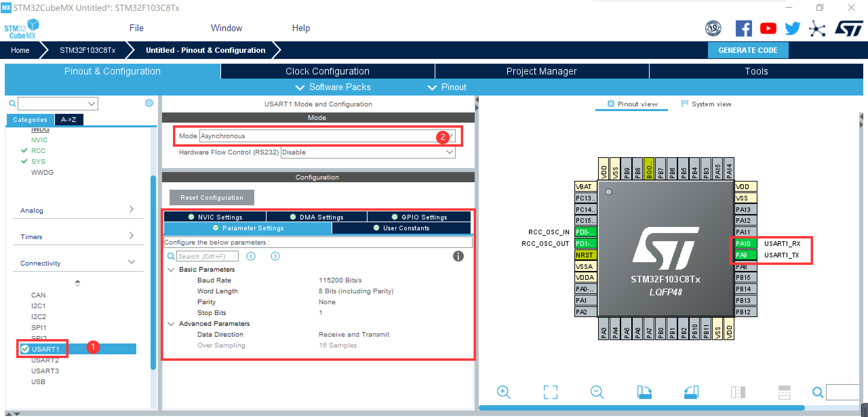Open the Software Packs dropdown
Viewport: 868px width, 417px height.
(x=333, y=87)
